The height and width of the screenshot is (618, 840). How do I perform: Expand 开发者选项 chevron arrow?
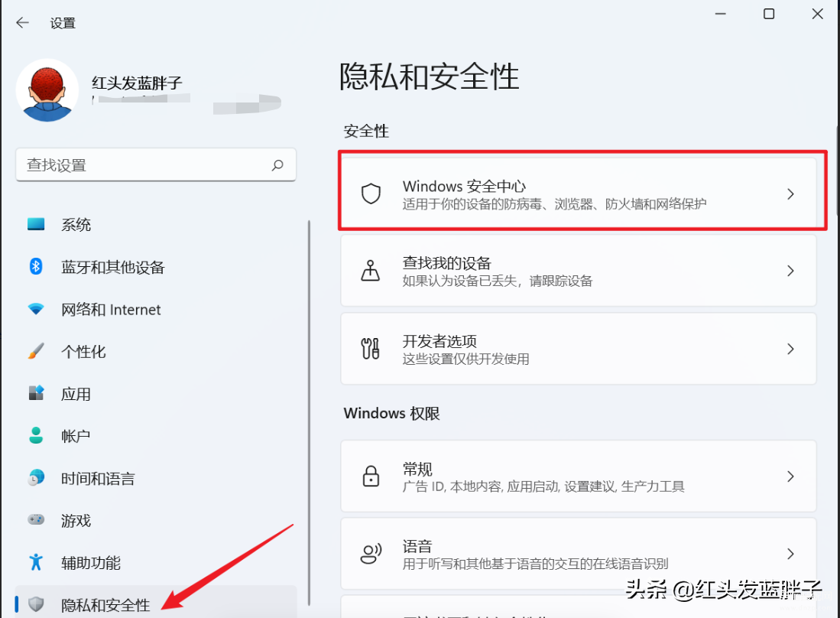(x=790, y=349)
